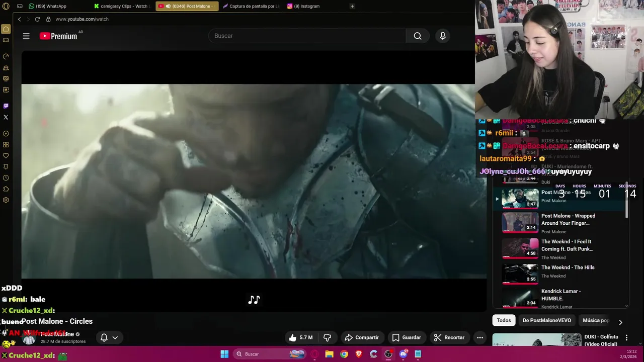
Task: Open the X (Twitter) sidebar panel
Action: click(x=6, y=117)
